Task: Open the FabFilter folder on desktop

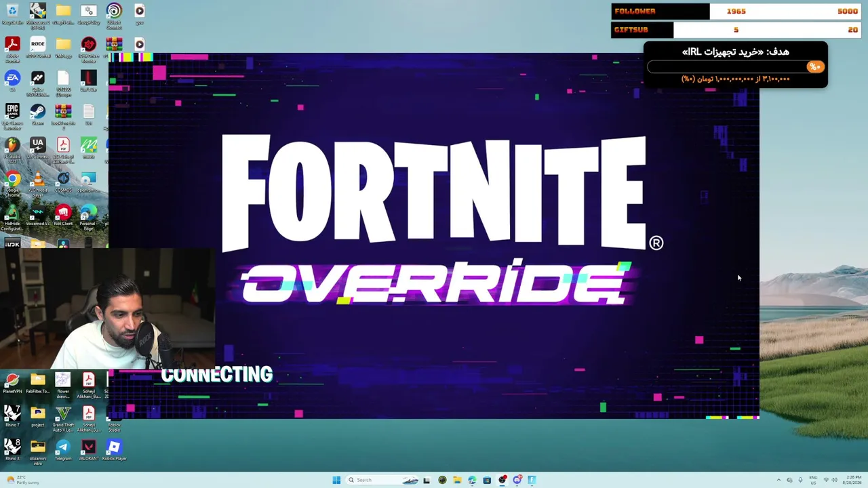Action: pyautogui.click(x=37, y=384)
